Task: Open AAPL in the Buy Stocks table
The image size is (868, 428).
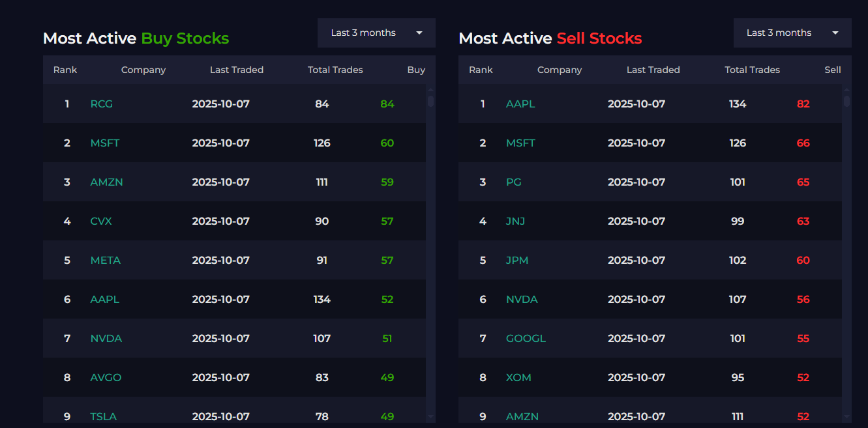Action: tap(104, 299)
